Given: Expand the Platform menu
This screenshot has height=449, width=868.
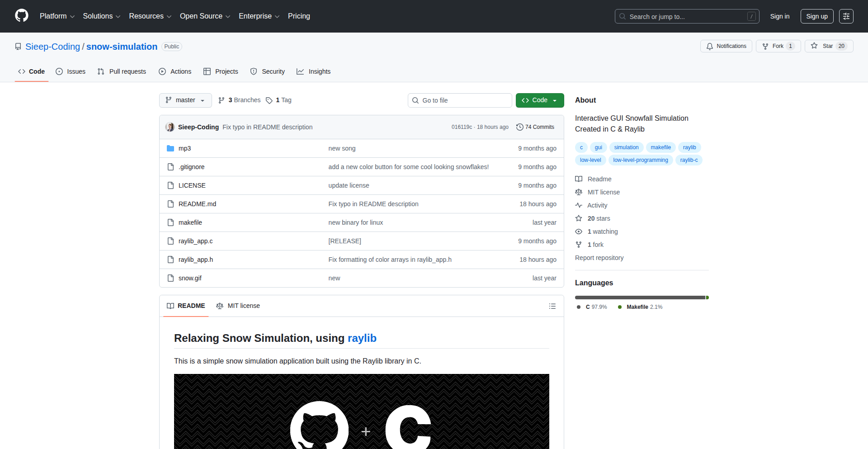Looking at the screenshot, I should pyautogui.click(x=57, y=16).
